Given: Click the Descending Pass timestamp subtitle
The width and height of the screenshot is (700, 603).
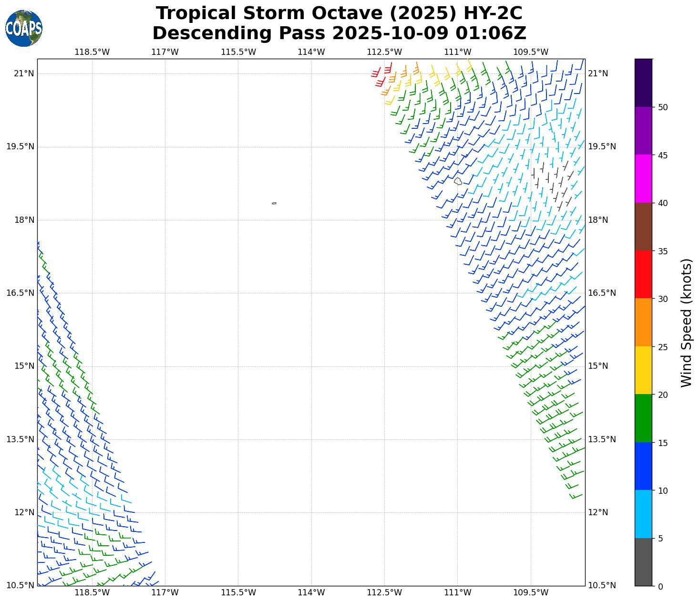Looking at the screenshot, I should (x=339, y=33).
